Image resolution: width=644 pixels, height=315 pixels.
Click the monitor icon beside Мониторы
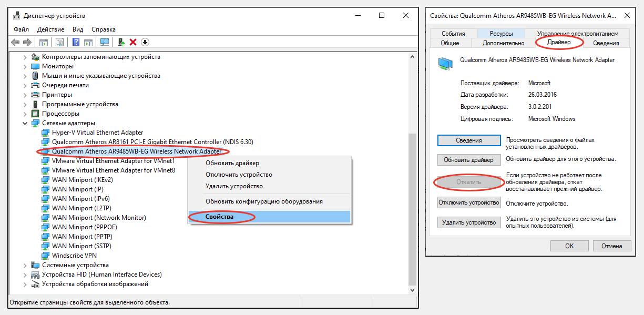pyautogui.click(x=35, y=66)
